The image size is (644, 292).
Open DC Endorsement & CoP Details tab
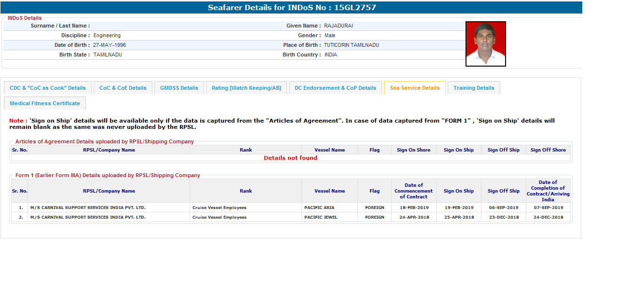335,88
